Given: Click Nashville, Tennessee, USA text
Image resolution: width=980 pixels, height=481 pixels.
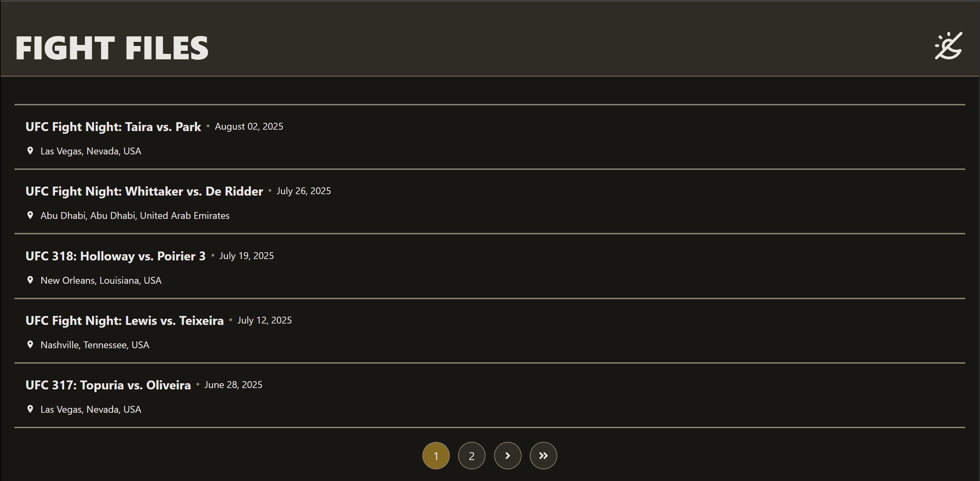Looking at the screenshot, I should coord(95,345).
